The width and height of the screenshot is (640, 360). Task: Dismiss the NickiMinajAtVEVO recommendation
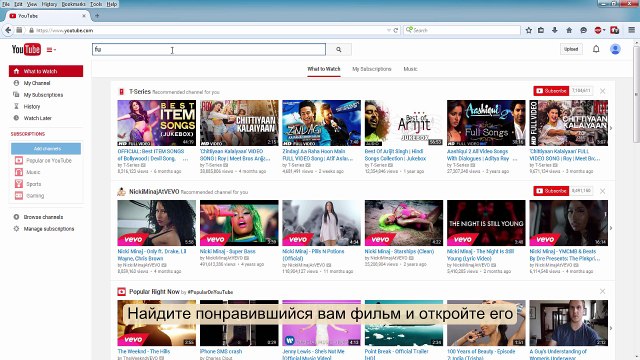[602, 191]
